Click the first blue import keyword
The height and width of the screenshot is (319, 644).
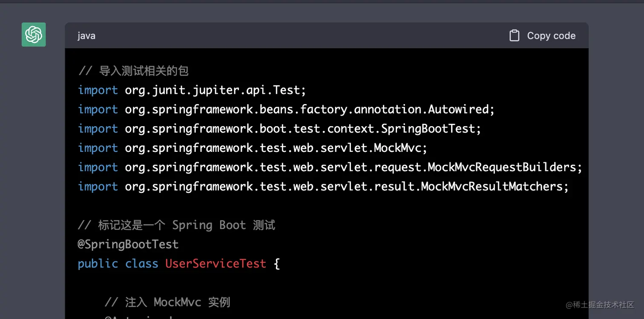pos(98,90)
